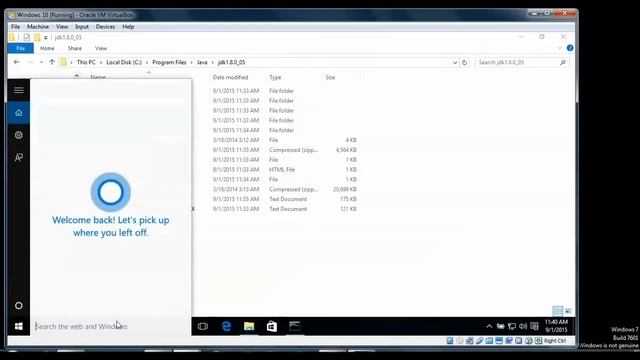
Task: Select the HTML File type entry
Action: 282,169
